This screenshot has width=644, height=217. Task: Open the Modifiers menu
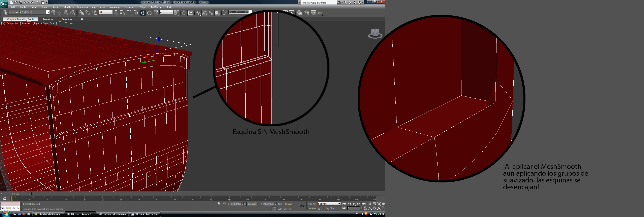(68, 7)
